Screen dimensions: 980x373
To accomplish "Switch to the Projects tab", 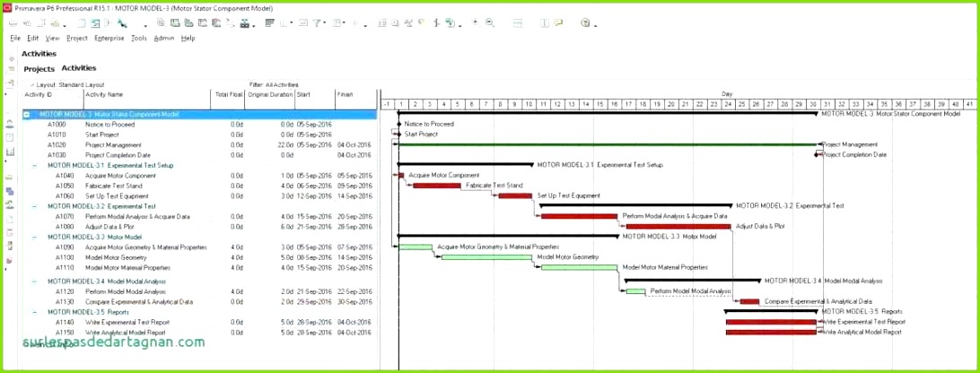I will pos(39,68).
